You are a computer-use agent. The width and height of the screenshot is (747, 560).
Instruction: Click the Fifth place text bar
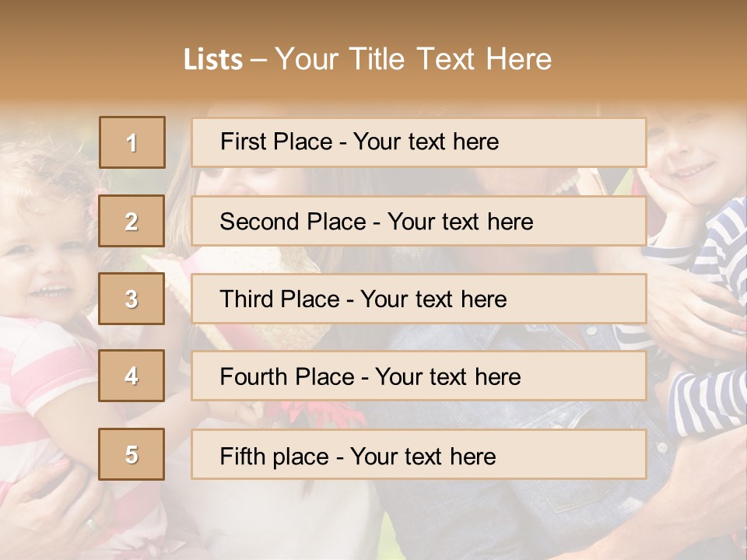[x=419, y=455]
